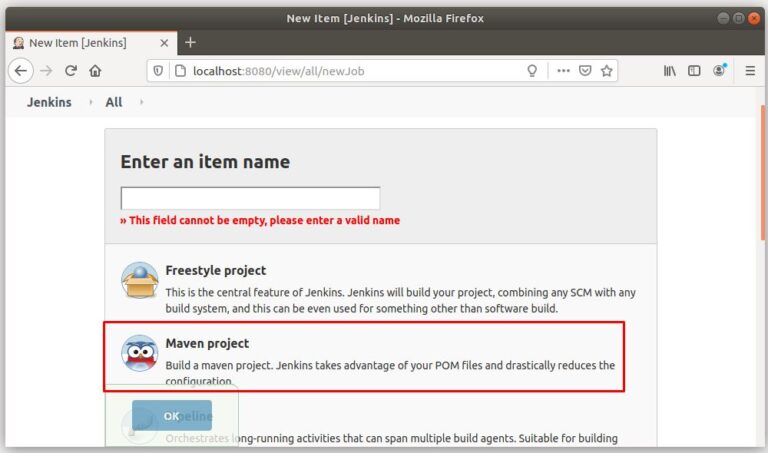This screenshot has height=453, width=768.
Task: Click into the item name text field
Action: 250,198
